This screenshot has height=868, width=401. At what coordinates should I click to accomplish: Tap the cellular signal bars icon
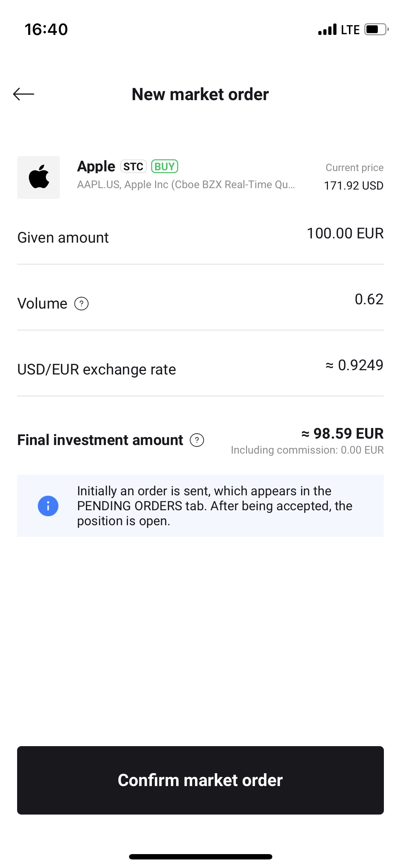pos(327,30)
